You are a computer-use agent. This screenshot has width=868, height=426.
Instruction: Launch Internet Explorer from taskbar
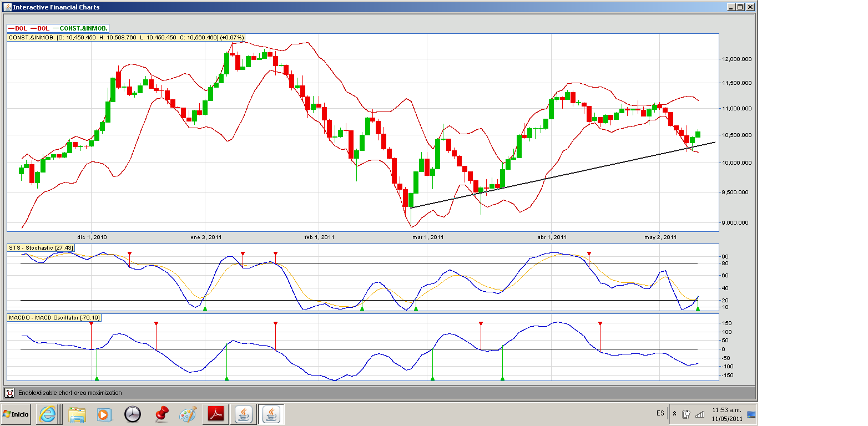click(47, 414)
